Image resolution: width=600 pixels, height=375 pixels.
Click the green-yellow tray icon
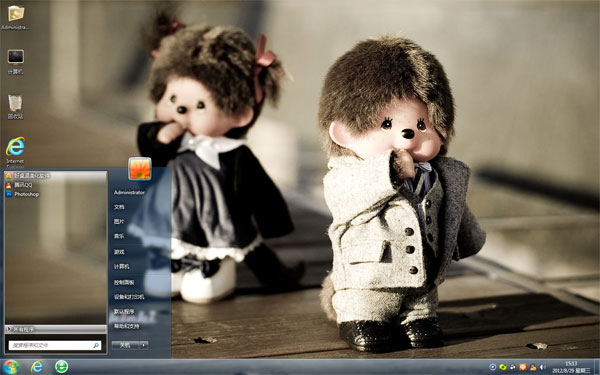pyautogui.click(x=503, y=367)
